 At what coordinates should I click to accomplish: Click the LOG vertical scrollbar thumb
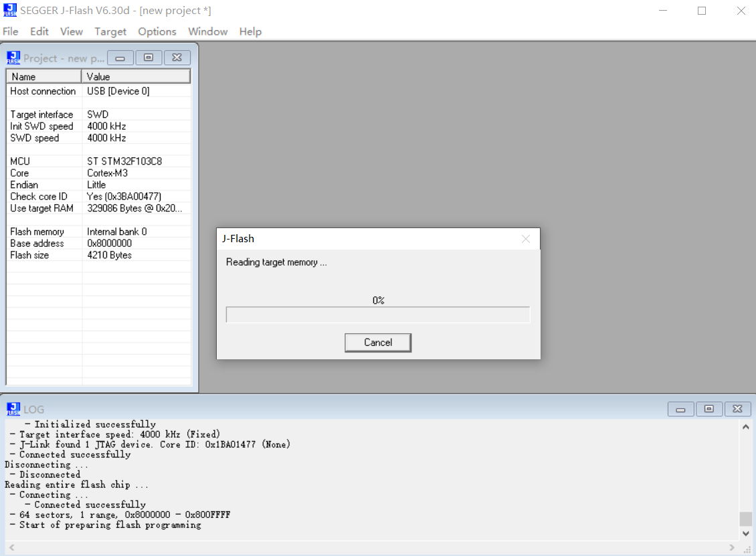pyautogui.click(x=745, y=519)
